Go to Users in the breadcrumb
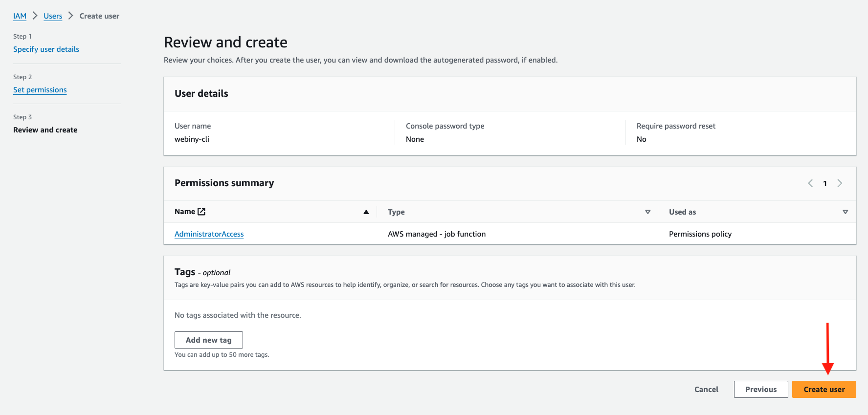This screenshot has width=868, height=415. click(53, 16)
